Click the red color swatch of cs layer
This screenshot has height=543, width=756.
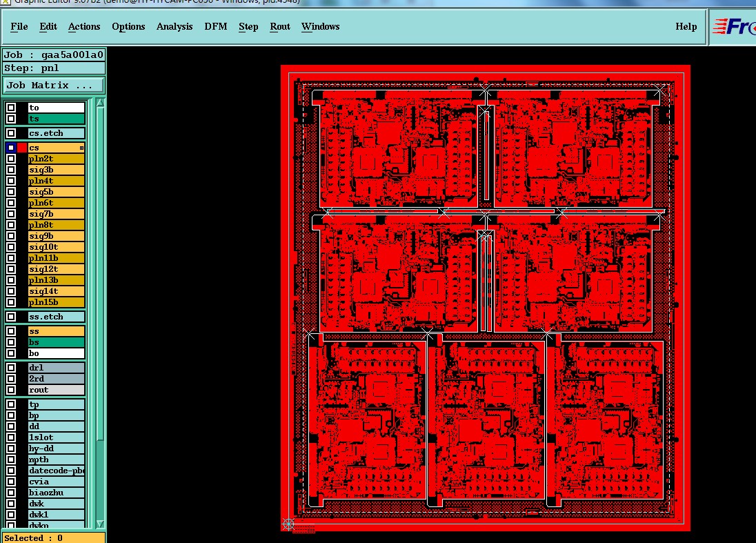(x=22, y=148)
